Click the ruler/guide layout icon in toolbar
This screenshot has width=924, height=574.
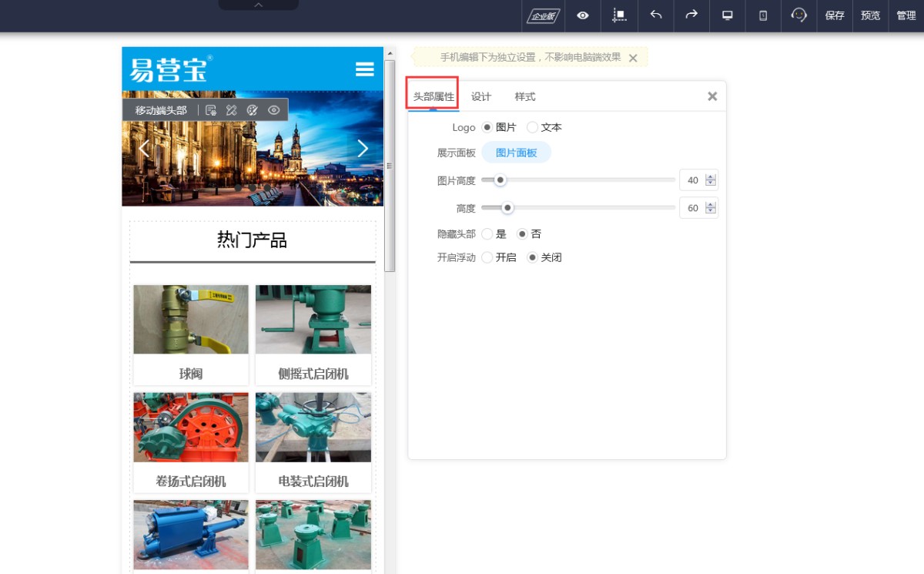coord(619,15)
